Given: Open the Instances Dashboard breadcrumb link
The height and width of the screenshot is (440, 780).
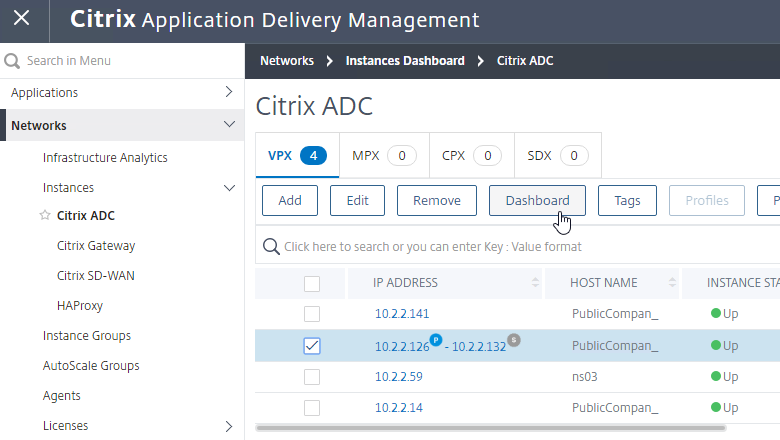Looking at the screenshot, I should click(405, 61).
